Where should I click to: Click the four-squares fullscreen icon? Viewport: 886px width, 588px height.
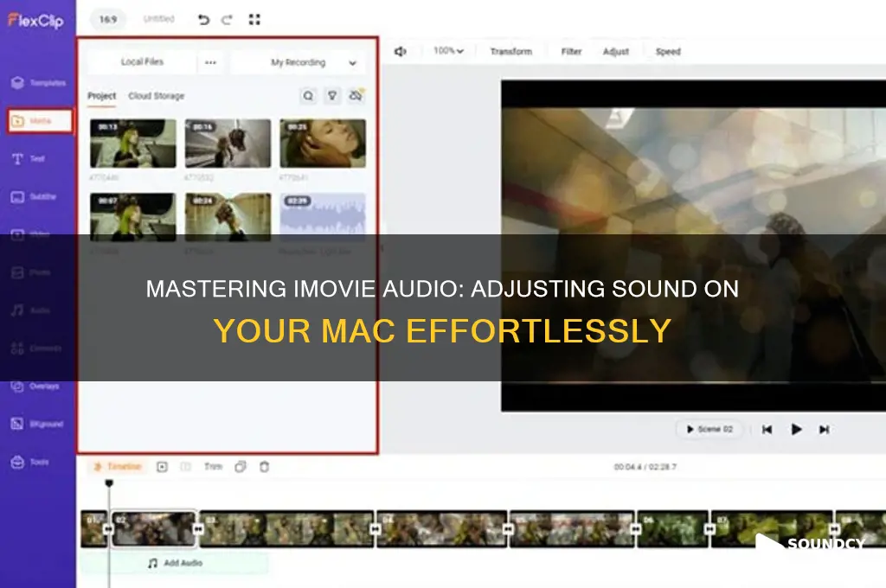pyautogui.click(x=254, y=20)
